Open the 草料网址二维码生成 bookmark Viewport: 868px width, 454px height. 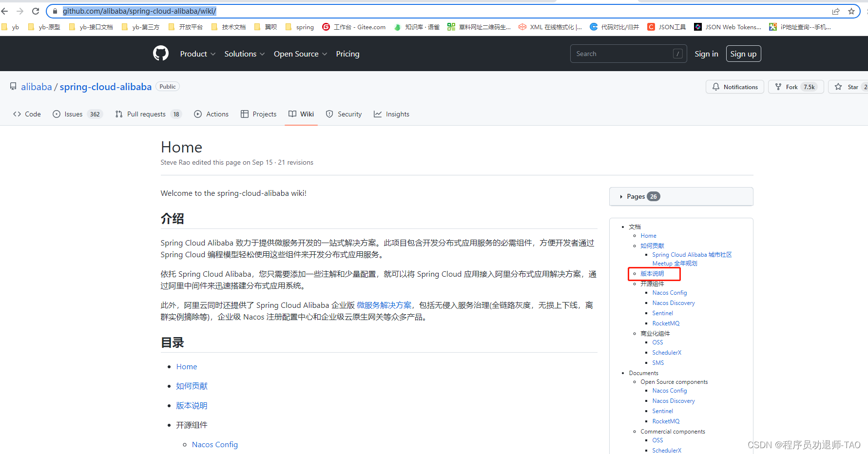coord(479,27)
